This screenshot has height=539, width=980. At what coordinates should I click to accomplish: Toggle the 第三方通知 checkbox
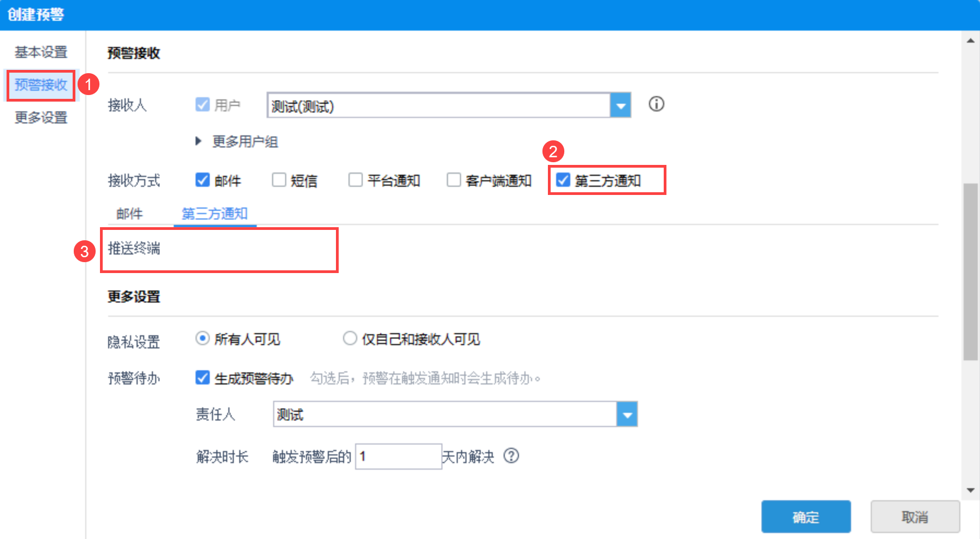tap(563, 180)
